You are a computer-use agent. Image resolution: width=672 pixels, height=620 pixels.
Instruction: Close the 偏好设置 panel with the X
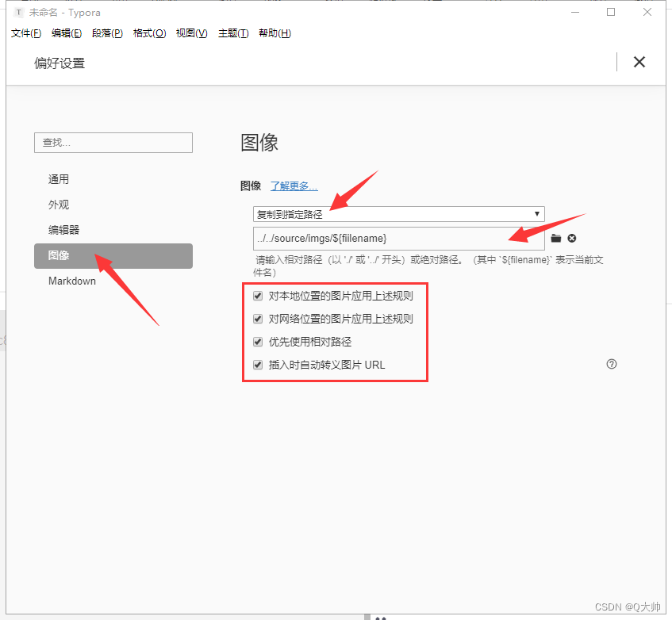coord(639,61)
